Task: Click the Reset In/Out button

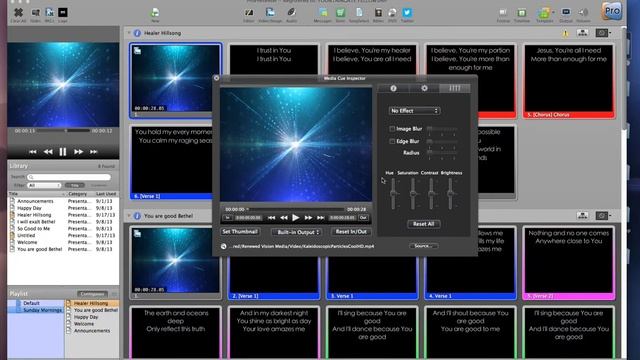Action: point(351,232)
